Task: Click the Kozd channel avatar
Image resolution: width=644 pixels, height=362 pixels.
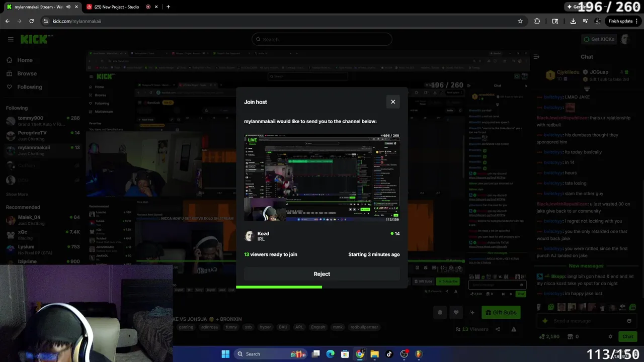Action: click(x=249, y=236)
